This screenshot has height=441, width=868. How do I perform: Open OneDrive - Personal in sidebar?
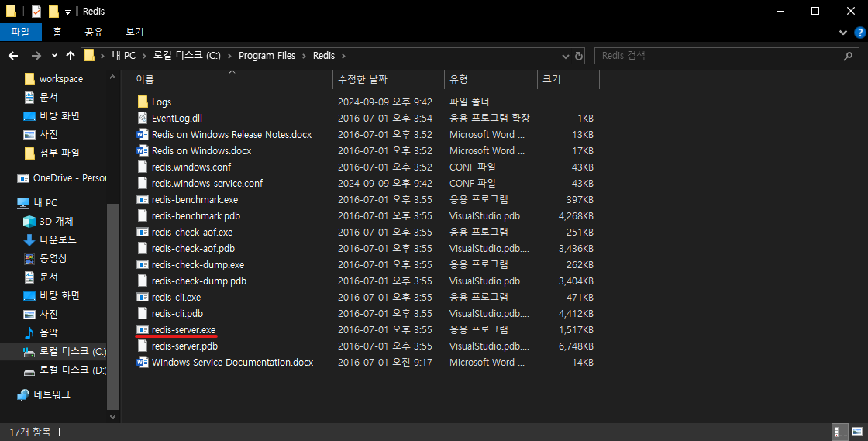click(x=61, y=178)
